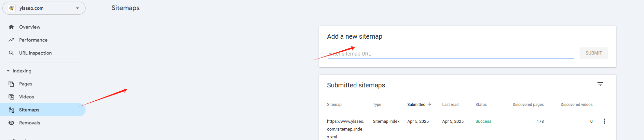Click the Last read column header
Image resolution: width=644 pixels, height=140 pixels.
click(x=450, y=105)
